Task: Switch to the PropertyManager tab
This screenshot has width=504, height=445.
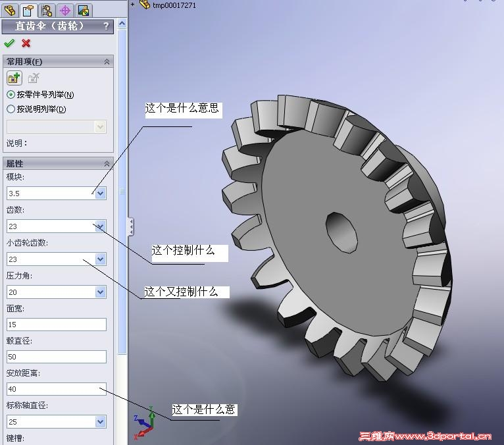Action: tap(28, 11)
